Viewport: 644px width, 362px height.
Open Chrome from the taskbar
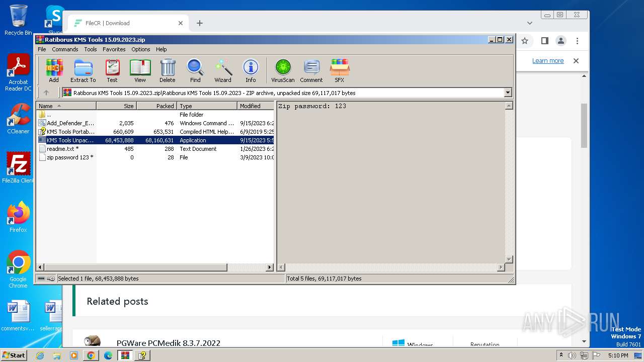coord(91,355)
